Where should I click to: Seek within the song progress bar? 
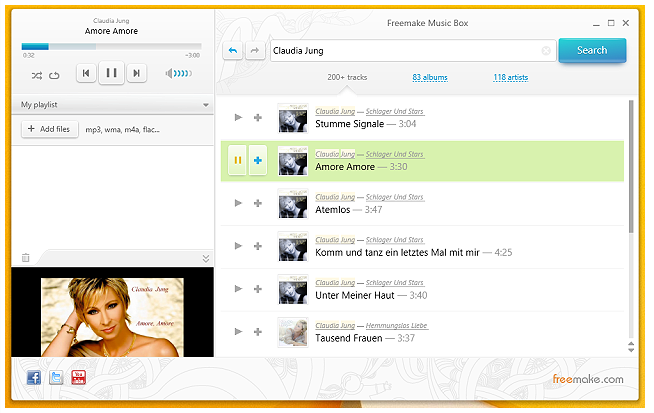click(x=111, y=47)
